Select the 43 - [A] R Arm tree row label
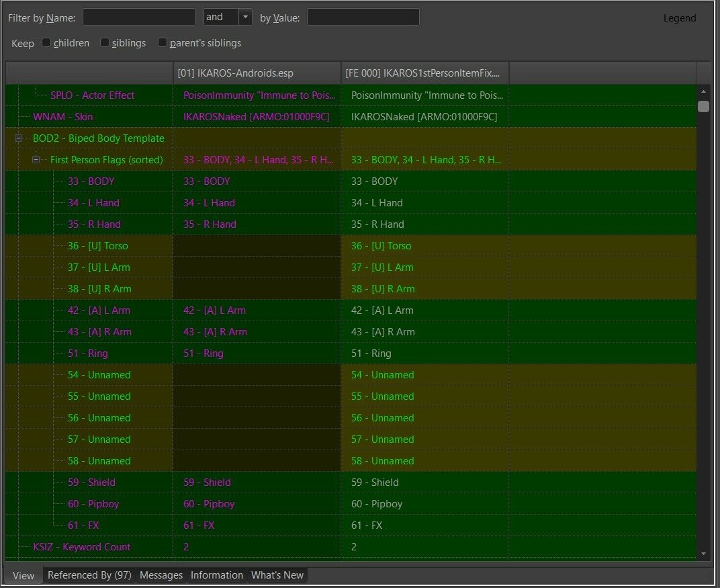 (99, 332)
